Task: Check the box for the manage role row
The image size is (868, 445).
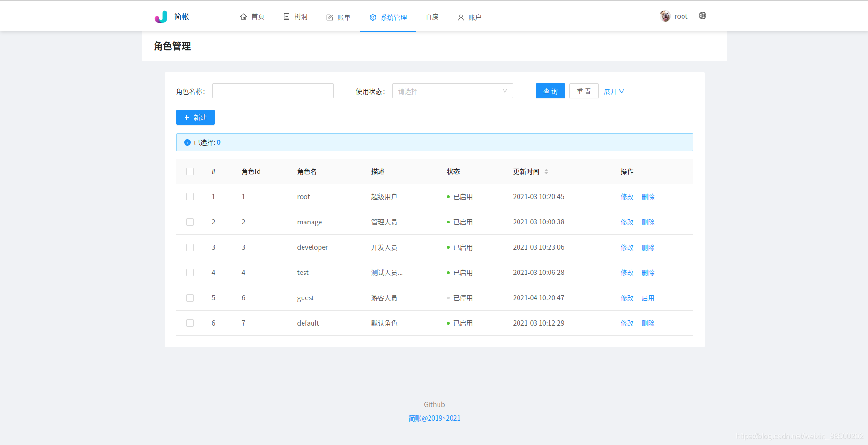Action: (190, 222)
